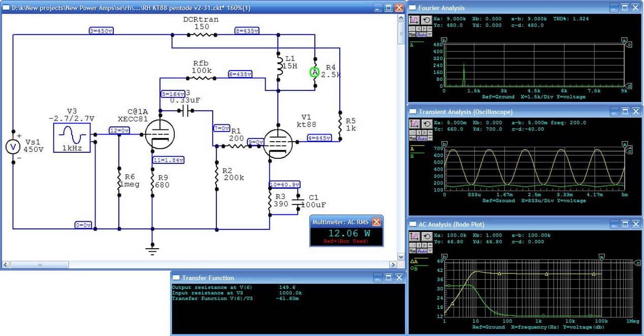Click schematic horizontal scrollbar left arrow
The width and height of the screenshot is (644, 336).
tap(6, 264)
